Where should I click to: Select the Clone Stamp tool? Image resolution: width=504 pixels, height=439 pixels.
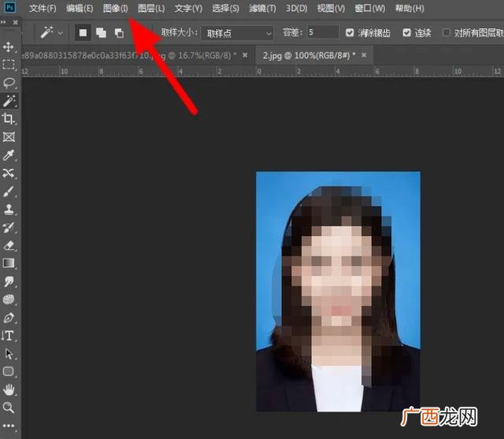[9, 209]
